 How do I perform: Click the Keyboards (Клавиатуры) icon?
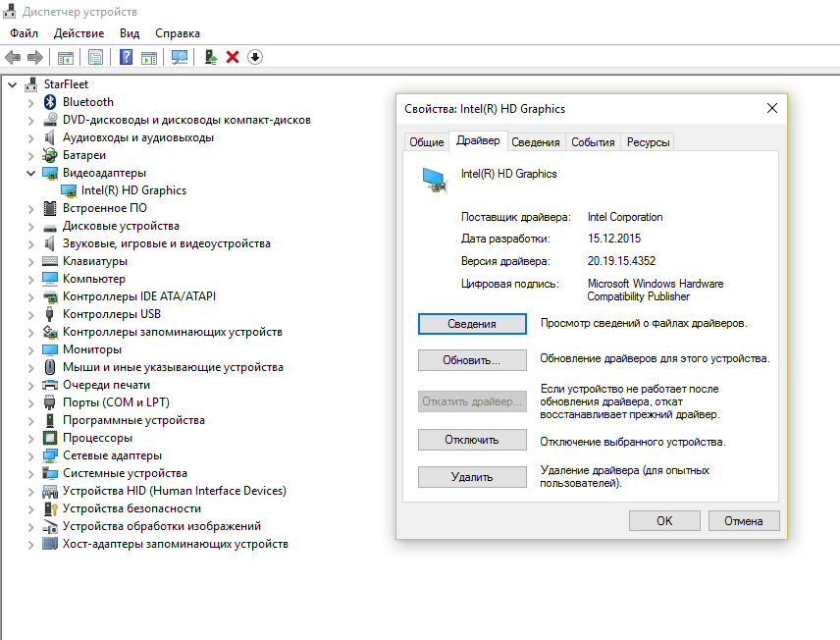(x=50, y=261)
